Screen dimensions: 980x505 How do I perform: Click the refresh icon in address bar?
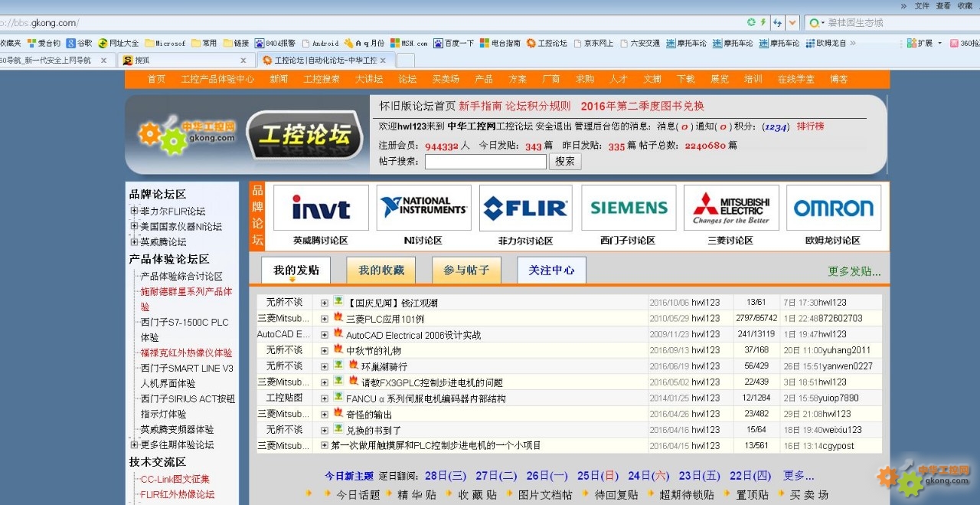point(752,23)
